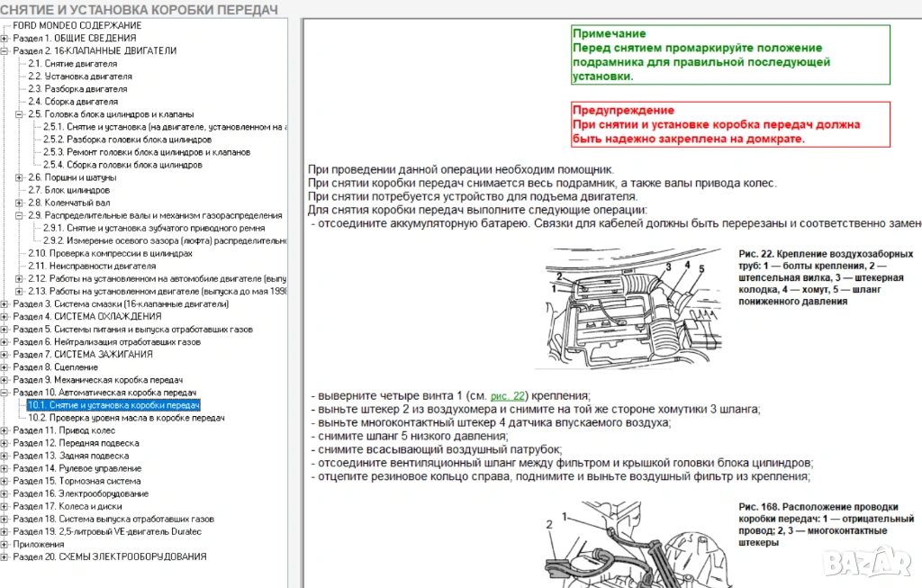
Task: Collapse Раздел 10 Автоматическая коробка передач
Action: pos(5,394)
